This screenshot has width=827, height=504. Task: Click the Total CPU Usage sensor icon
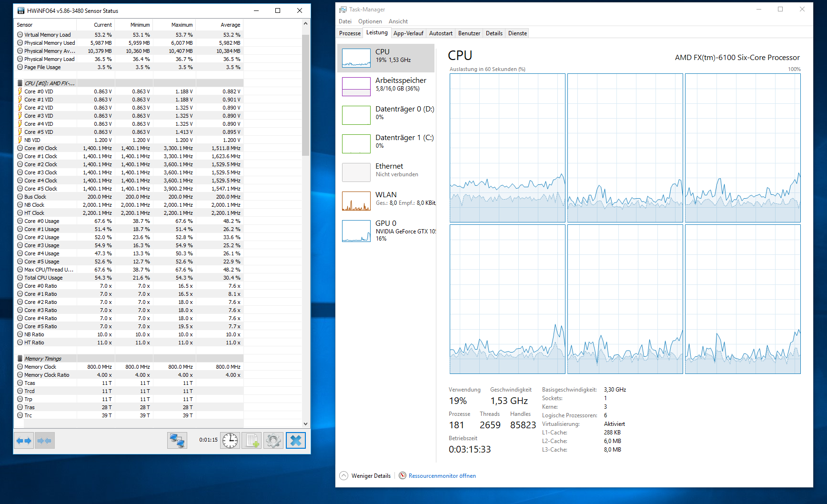20,278
